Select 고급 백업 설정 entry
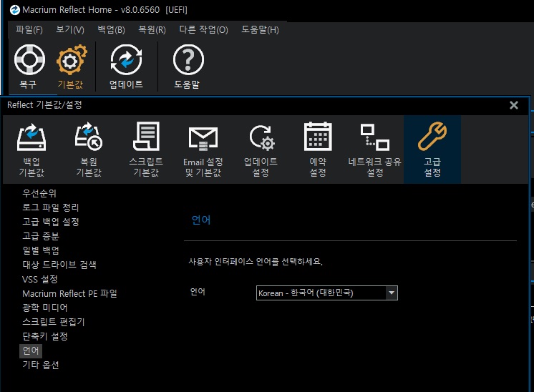The height and width of the screenshot is (392, 534). (x=50, y=222)
